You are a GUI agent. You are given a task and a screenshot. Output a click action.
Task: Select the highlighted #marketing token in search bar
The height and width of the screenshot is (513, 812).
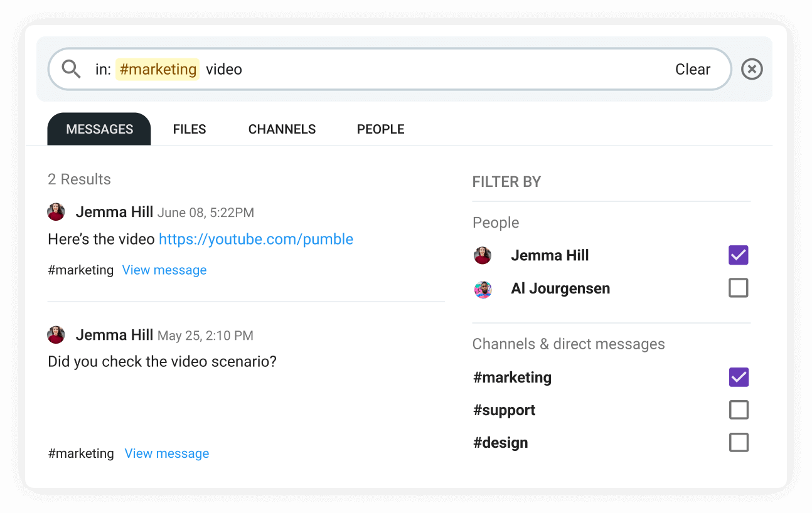[157, 69]
